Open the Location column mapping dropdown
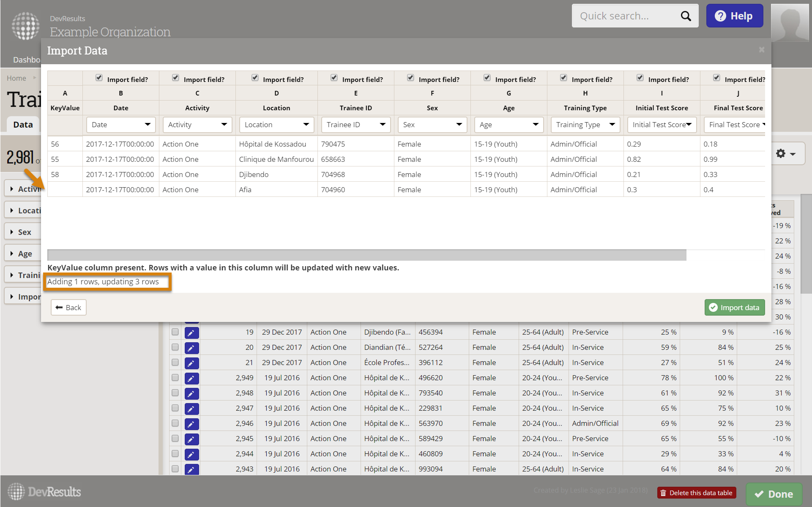This screenshot has width=812, height=507. [x=276, y=125]
